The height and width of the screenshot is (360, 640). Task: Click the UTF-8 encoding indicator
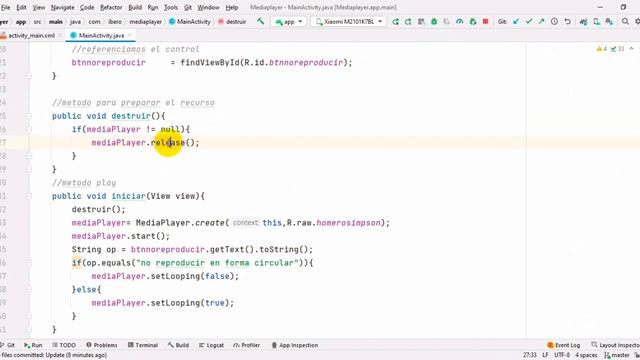tap(562, 355)
